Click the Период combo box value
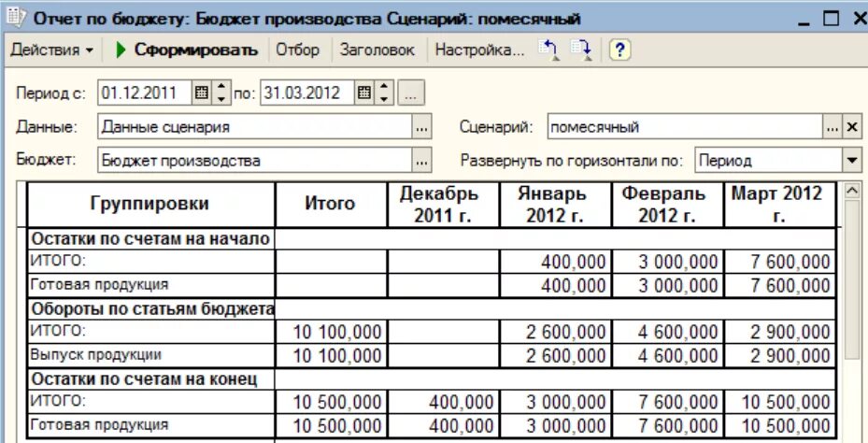This screenshot has width=868, height=443. [x=768, y=161]
